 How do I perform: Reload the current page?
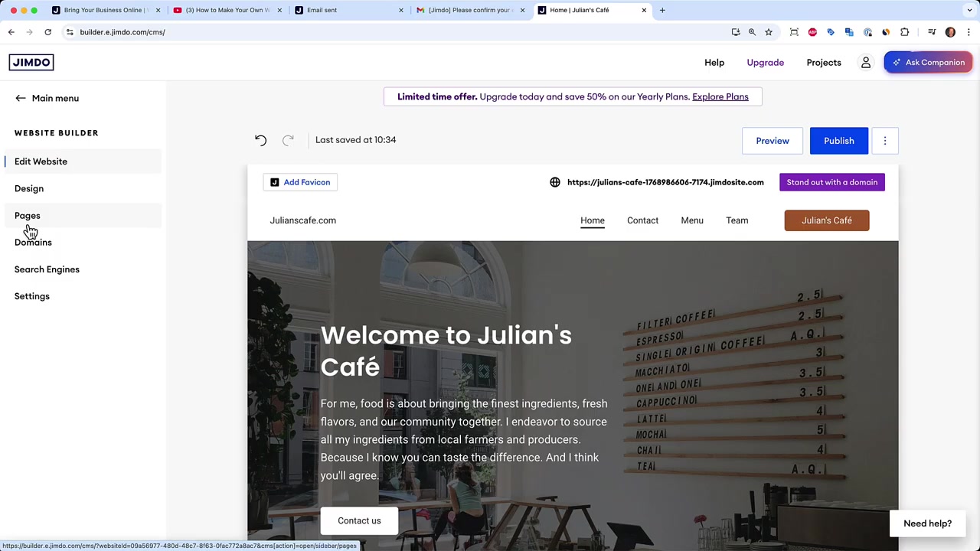pos(47,32)
